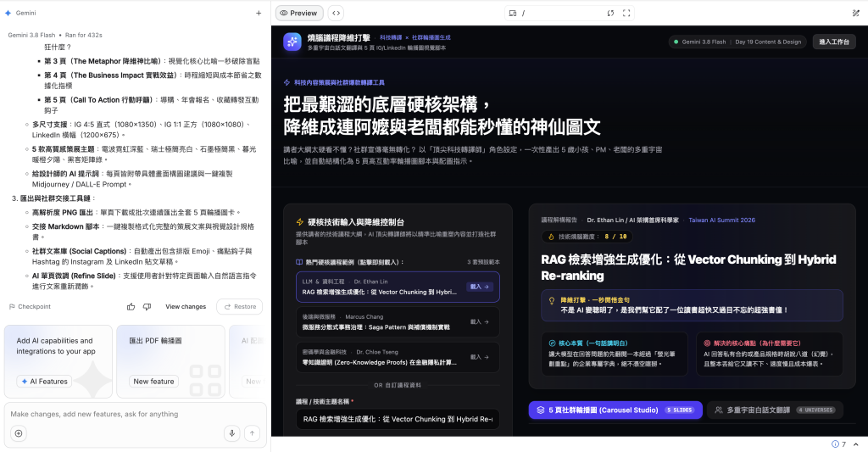Reload the preview with refresh icon

pos(610,13)
